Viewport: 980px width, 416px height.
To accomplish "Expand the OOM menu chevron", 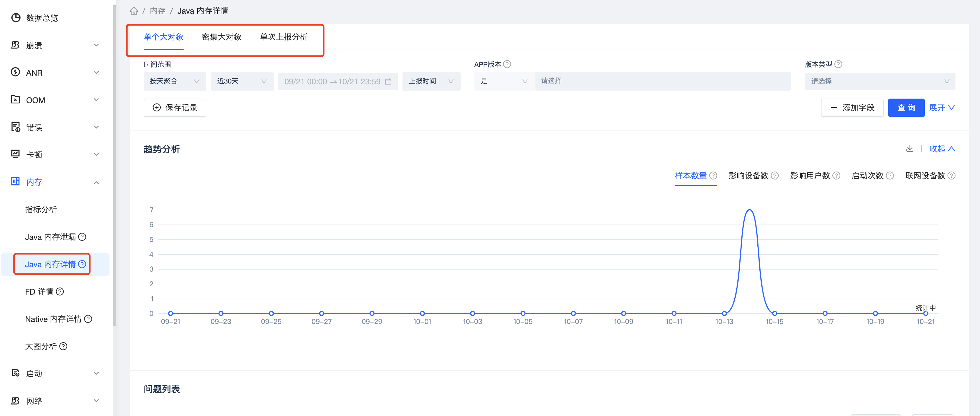I will 96,100.
